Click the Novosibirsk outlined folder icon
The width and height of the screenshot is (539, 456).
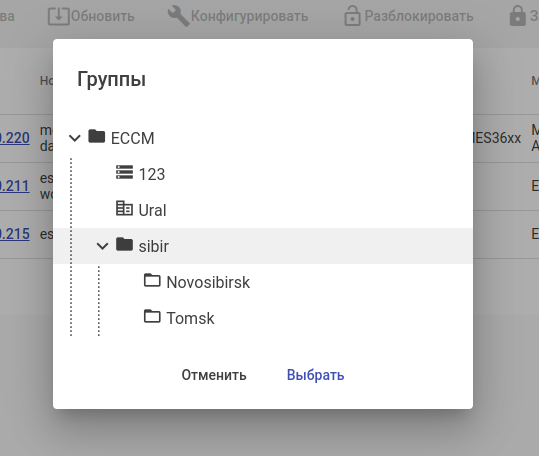pos(152,280)
